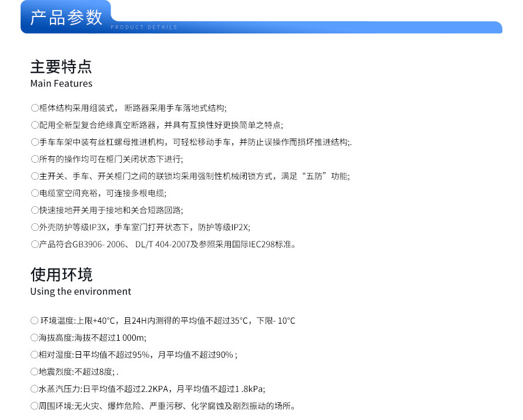This screenshot has width=523, height=420.
Task: Click bullet circle before 海拔高度
Action: point(34,338)
